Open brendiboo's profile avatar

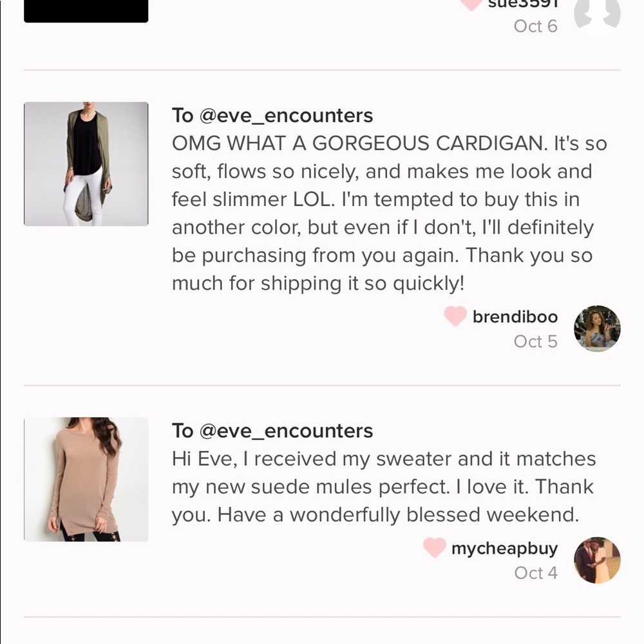[x=597, y=328]
